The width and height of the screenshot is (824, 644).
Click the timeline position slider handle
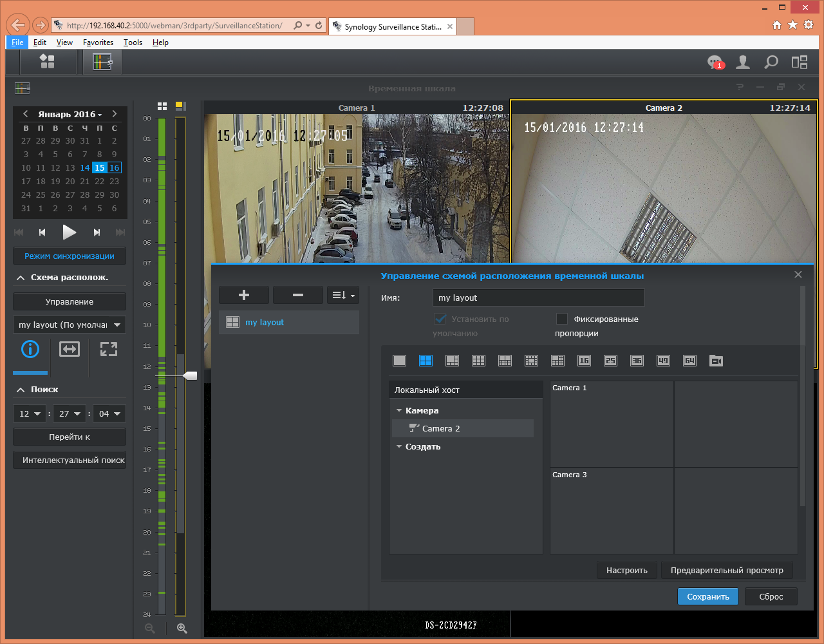click(190, 375)
